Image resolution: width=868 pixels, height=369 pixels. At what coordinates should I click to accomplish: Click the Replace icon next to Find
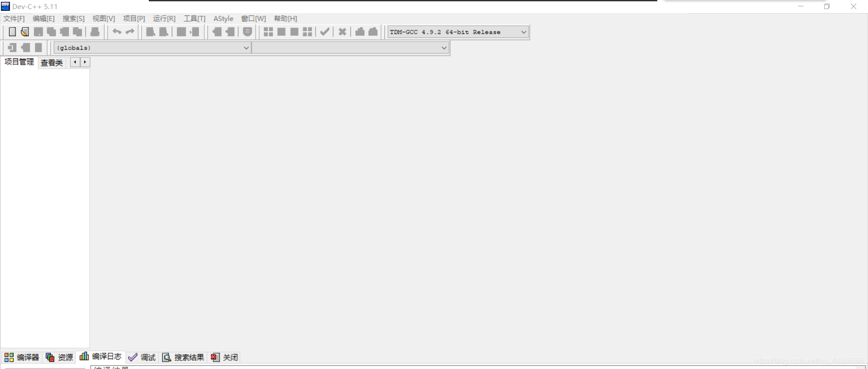coord(164,32)
